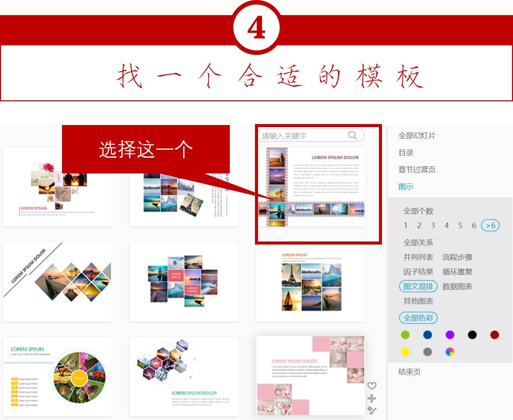The image size is (513, 420).
Task: Toggle the >6 item count filter
Action: click(x=490, y=225)
